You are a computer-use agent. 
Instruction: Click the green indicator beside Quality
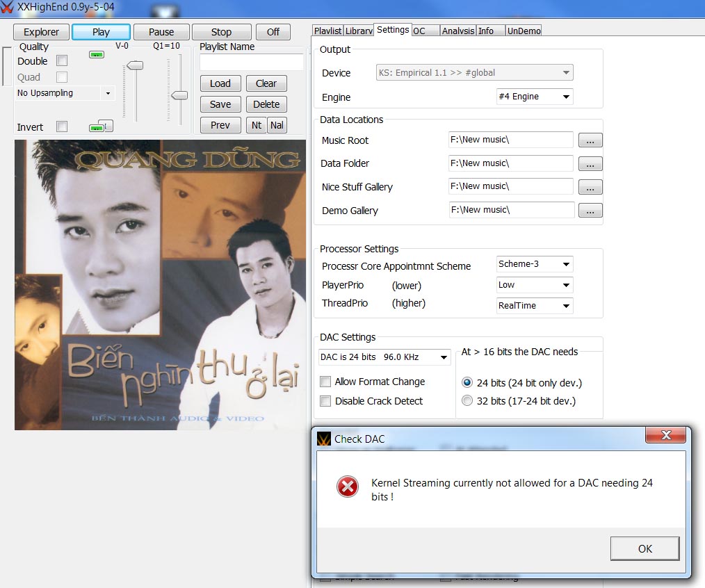pyautogui.click(x=97, y=55)
